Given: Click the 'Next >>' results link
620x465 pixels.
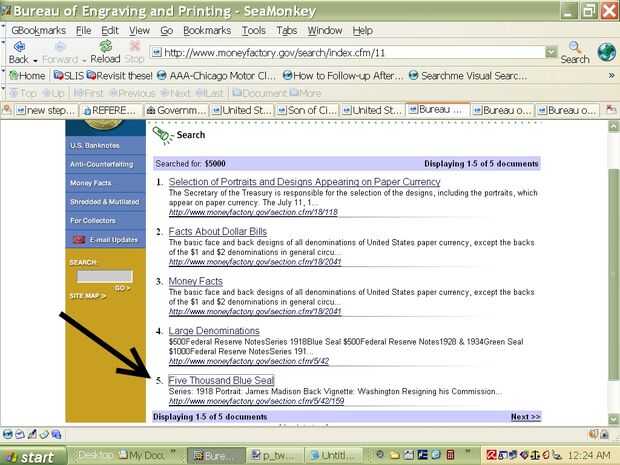Looking at the screenshot, I should pyautogui.click(x=525, y=417).
